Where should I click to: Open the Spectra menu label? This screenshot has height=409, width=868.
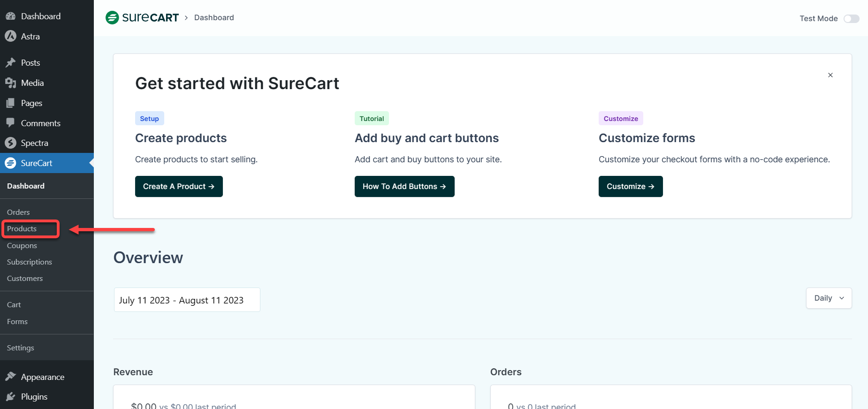(35, 143)
